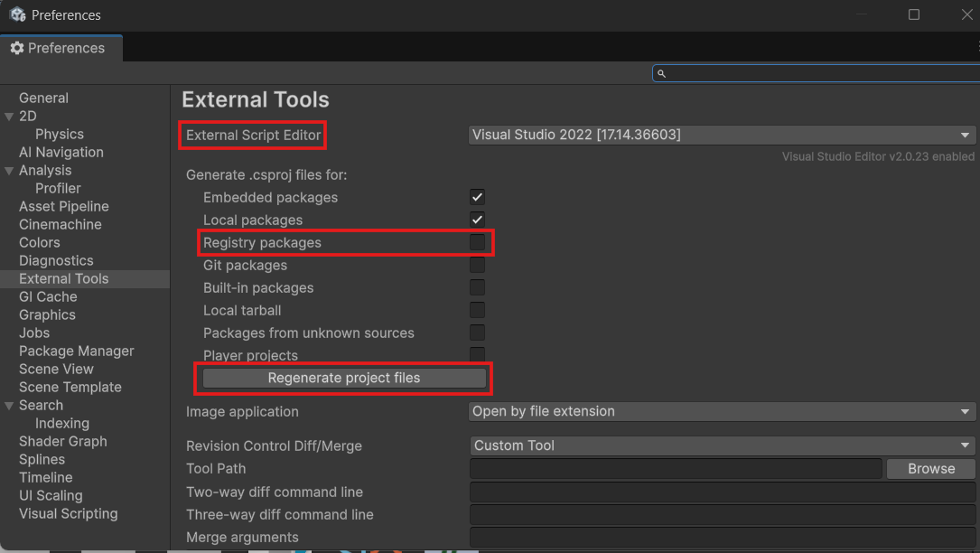Enable Git packages checkbox
The width and height of the screenshot is (980, 553).
477,265
